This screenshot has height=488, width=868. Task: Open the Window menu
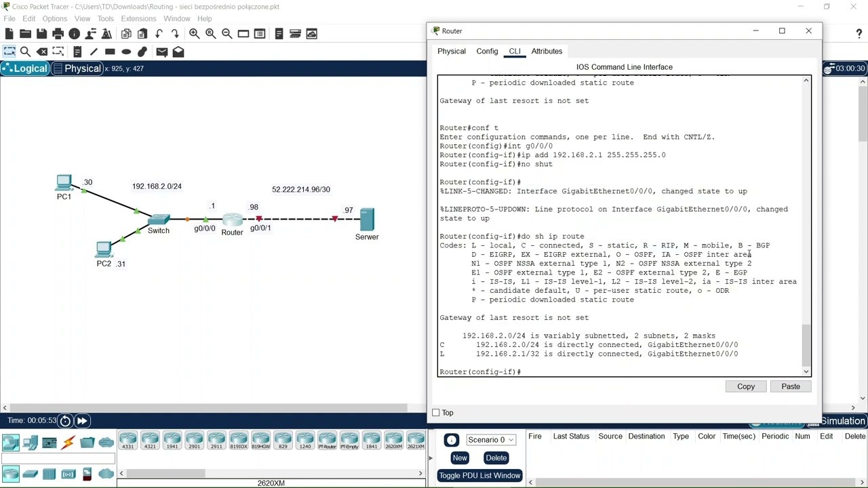[x=176, y=18]
